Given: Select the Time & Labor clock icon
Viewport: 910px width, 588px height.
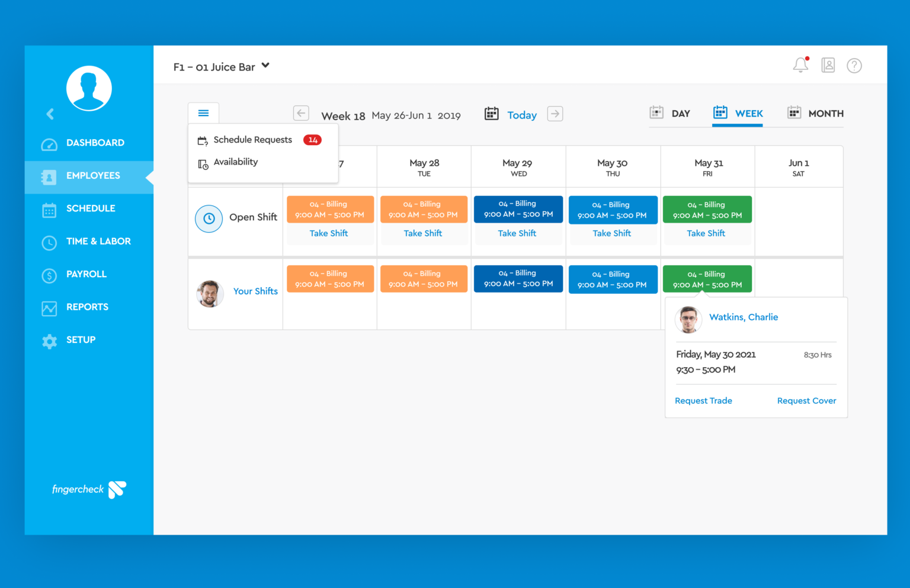Looking at the screenshot, I should [49, 242].
